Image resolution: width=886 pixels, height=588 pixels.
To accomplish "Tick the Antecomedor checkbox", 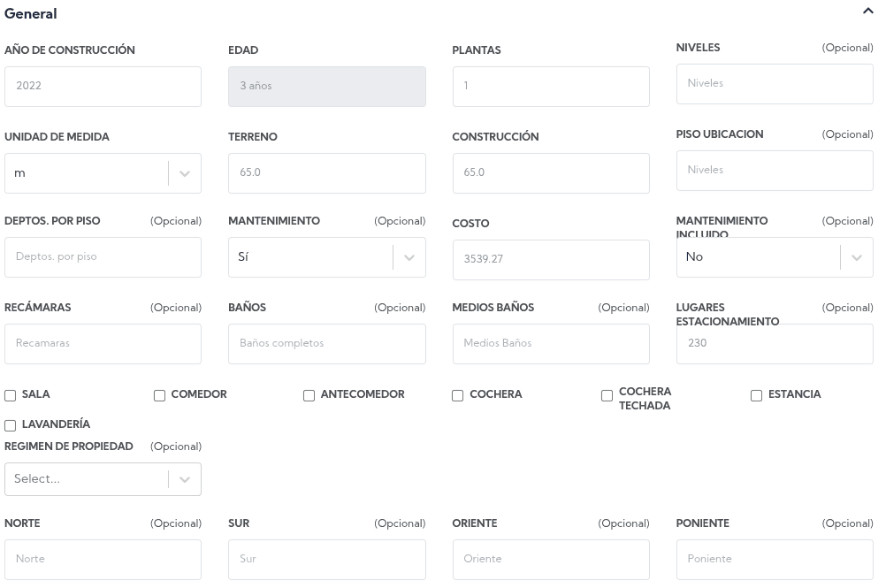I will point(309,395).
